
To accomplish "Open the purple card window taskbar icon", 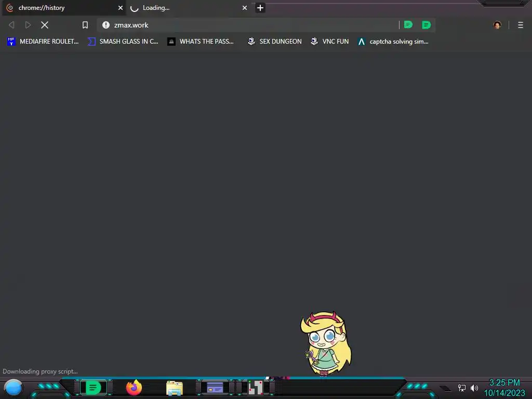I will [215, 388].
